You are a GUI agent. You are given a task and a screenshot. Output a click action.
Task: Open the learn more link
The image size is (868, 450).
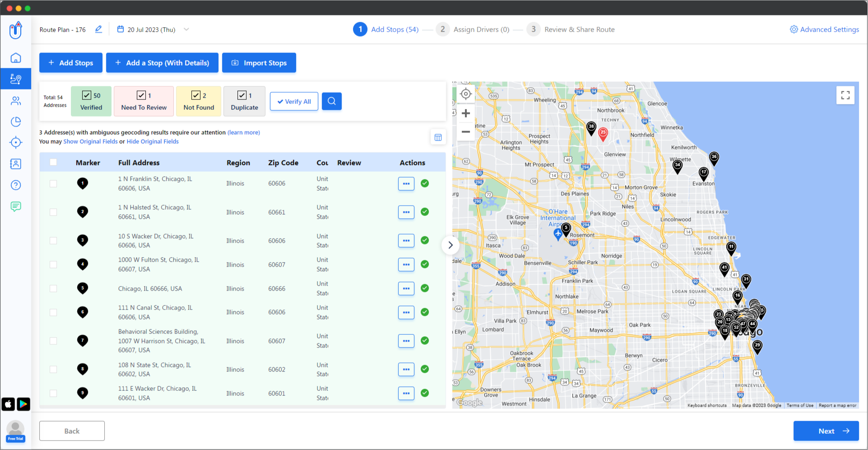click(244, 132)
